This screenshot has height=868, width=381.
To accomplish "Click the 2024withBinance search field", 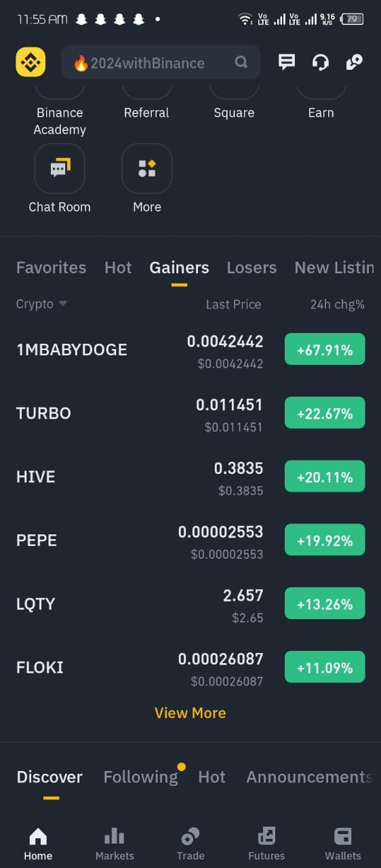I will point(161,63).
